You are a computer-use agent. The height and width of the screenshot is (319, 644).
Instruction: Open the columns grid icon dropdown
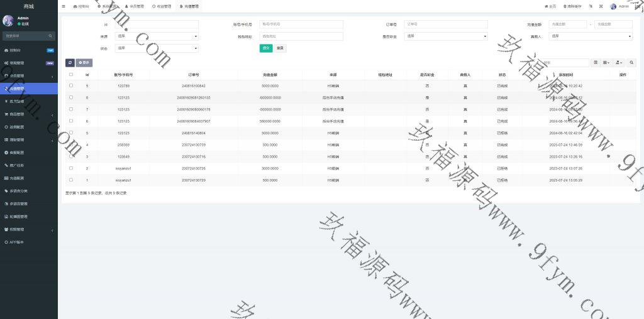point(606,63)
